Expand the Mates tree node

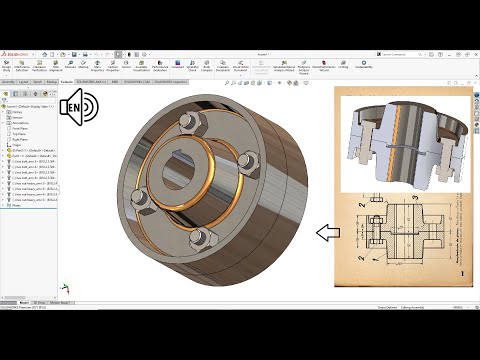click(x=4, y=205)
